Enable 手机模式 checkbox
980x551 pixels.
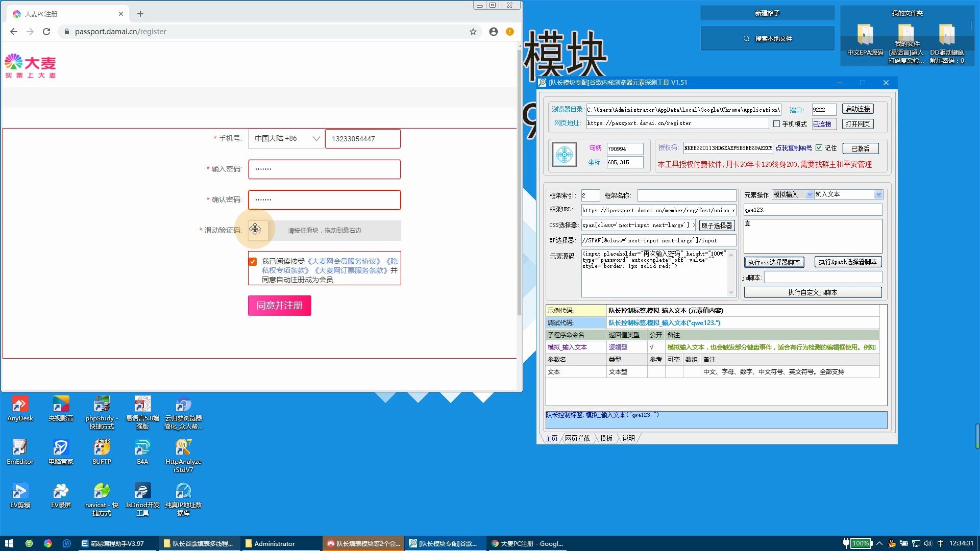coord(776,124)
